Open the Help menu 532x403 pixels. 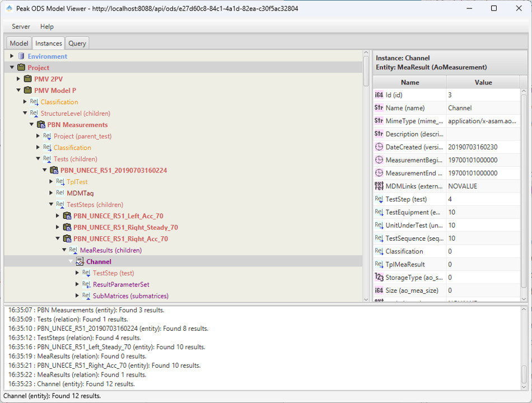[x=47, y=26]
